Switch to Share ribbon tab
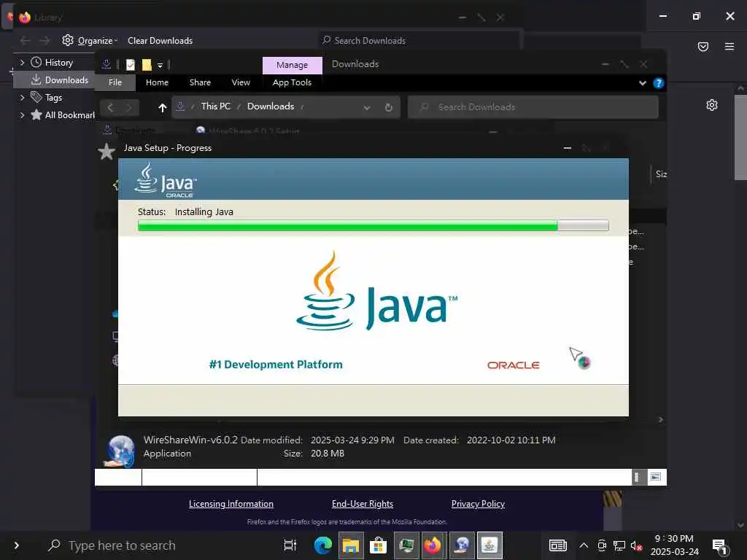The width and height of the screenshot is (747, 560). (x=200, y=82)
